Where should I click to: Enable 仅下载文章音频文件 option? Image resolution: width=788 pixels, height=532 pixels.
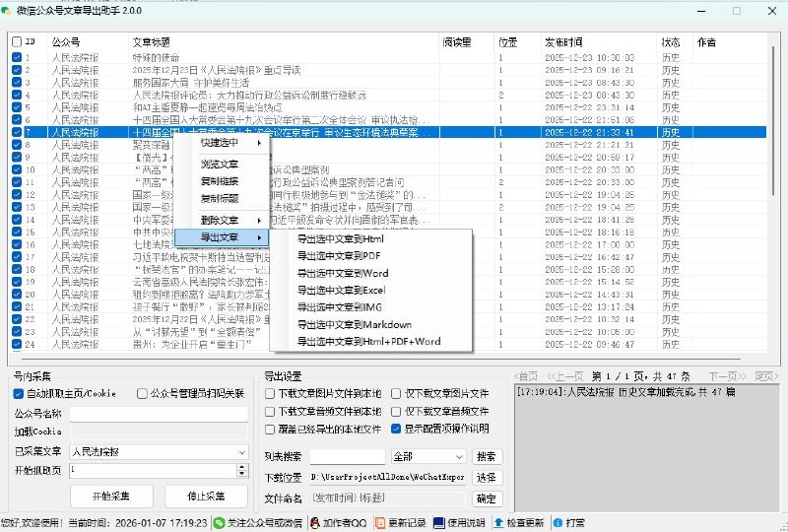tap(396, 412)
